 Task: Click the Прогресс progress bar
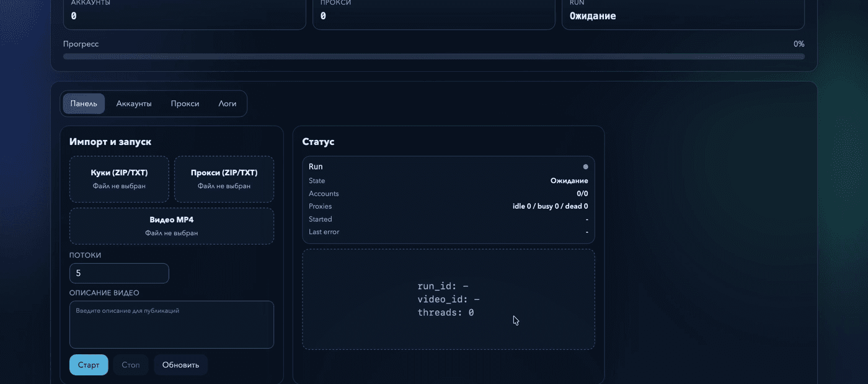434,56
